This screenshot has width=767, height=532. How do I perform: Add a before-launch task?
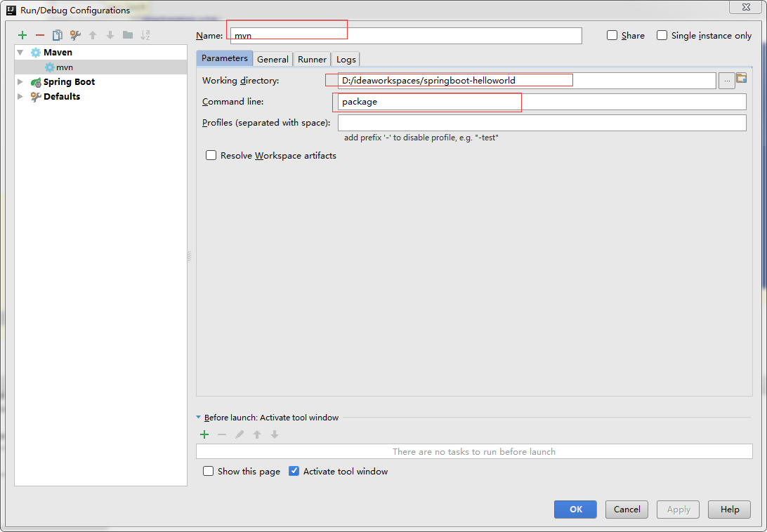point(204,434)
